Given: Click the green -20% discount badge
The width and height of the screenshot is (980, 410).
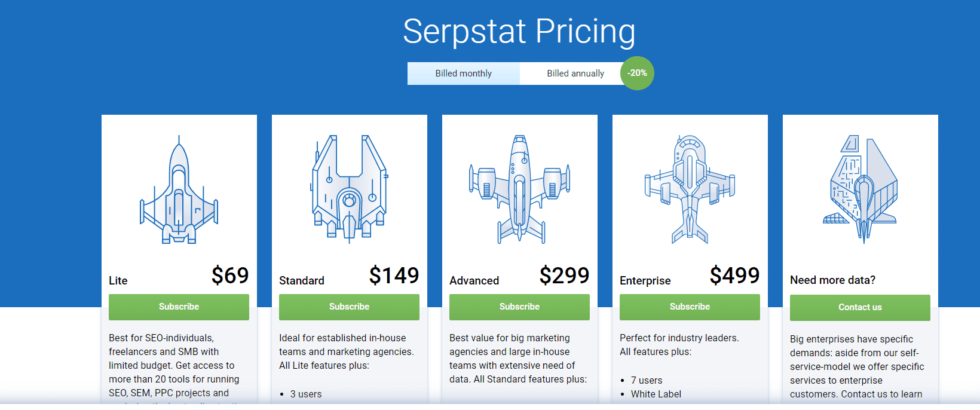Looking at the screenshot, I should 637,73.
